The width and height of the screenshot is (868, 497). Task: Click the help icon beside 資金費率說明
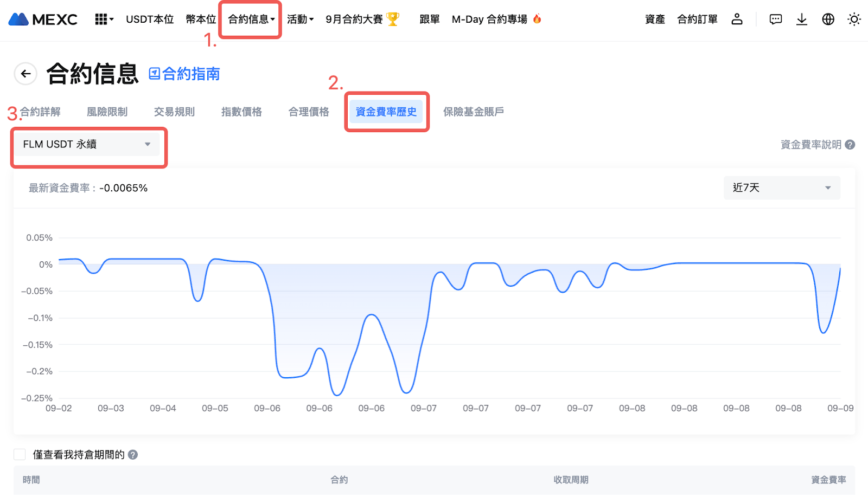(850, 145)
